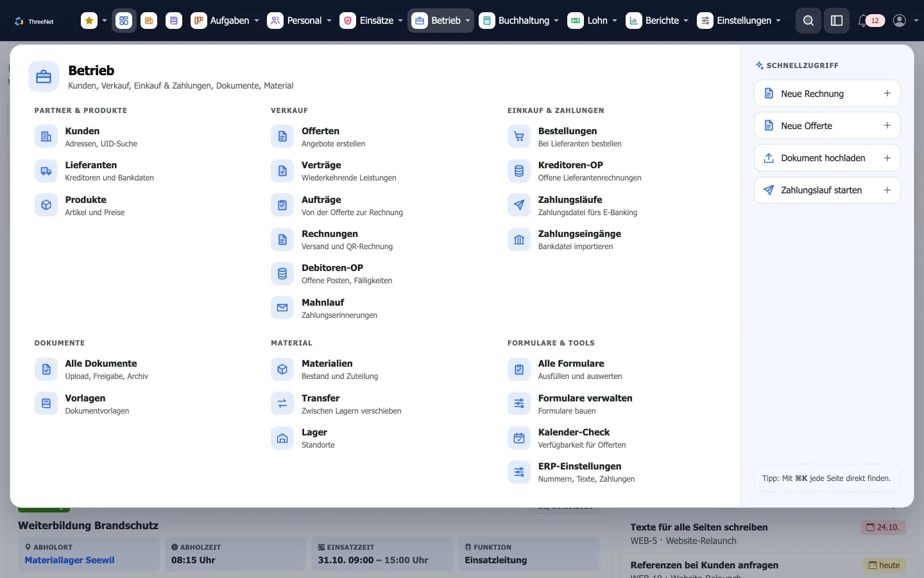This screenshot has width=924, height=578.
Task: Click the Transfer arrows icon
Action: pyautogui.click(x=282, y=404)
